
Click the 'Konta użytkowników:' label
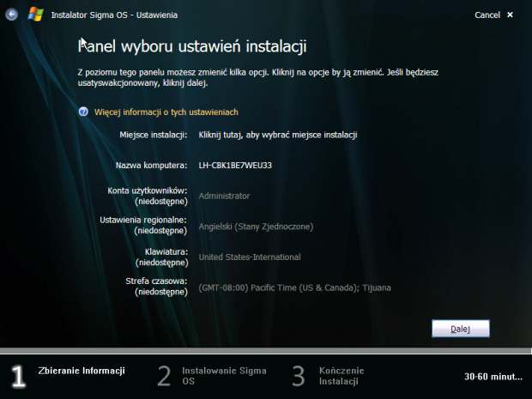(x=148, y=190)
